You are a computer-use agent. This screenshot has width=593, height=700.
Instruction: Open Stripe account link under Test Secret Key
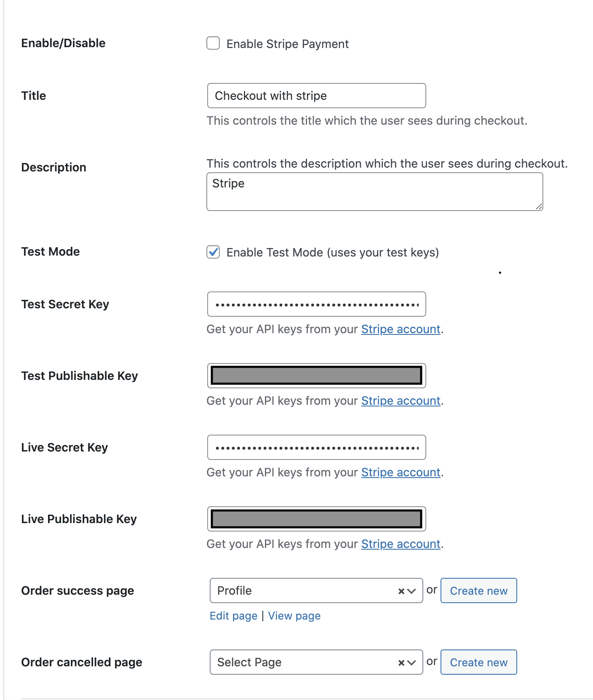point(401,329)
